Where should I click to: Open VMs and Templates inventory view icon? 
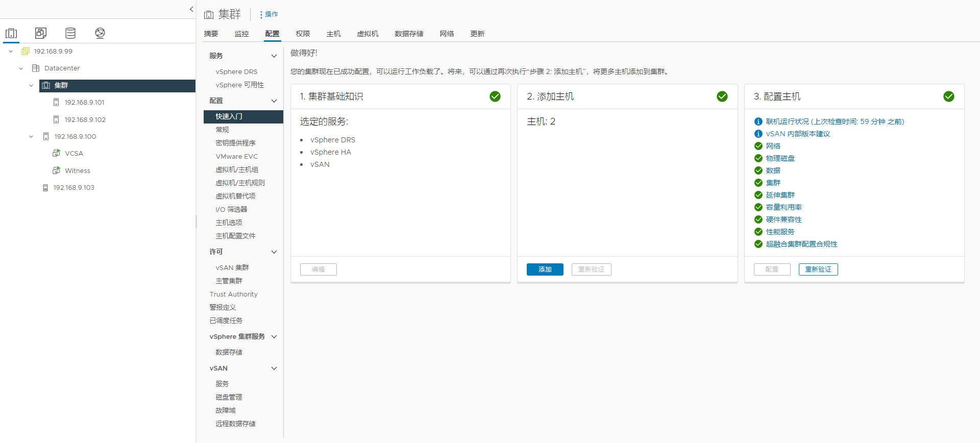(41, 33)
